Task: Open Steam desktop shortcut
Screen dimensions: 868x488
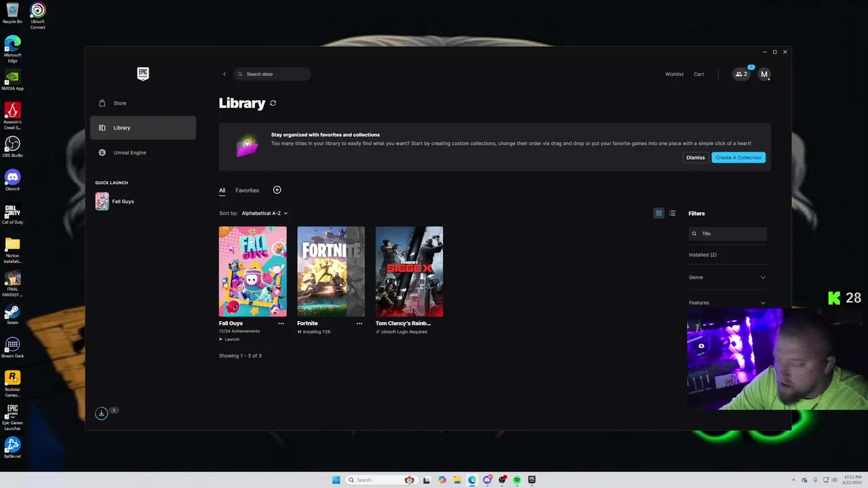Action: [x=12, y=314]
